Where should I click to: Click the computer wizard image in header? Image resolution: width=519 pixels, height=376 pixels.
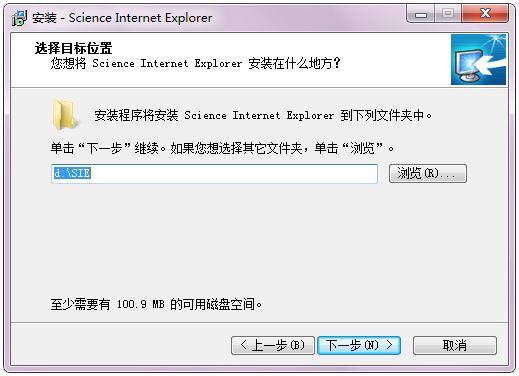pyautogui.click(x=478, y=59)
